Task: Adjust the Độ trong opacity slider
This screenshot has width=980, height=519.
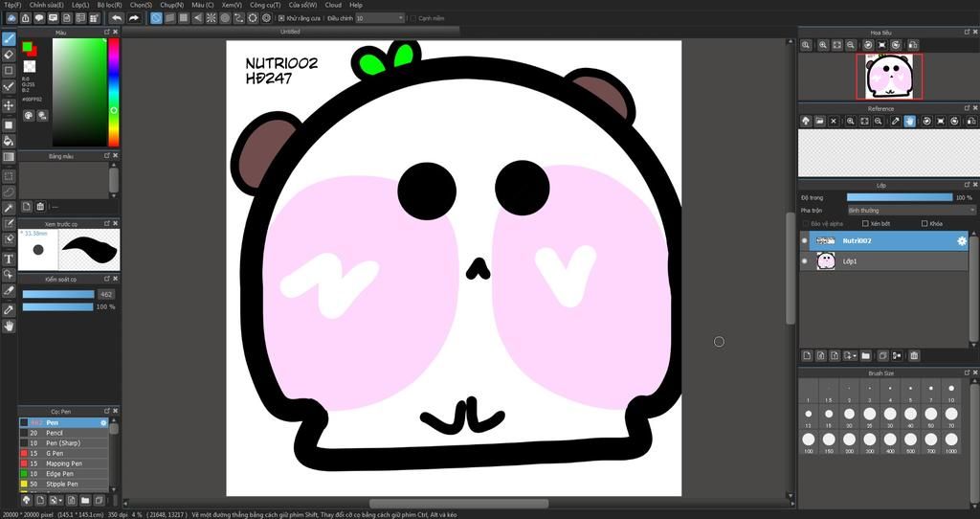Action: coord(900,197)
